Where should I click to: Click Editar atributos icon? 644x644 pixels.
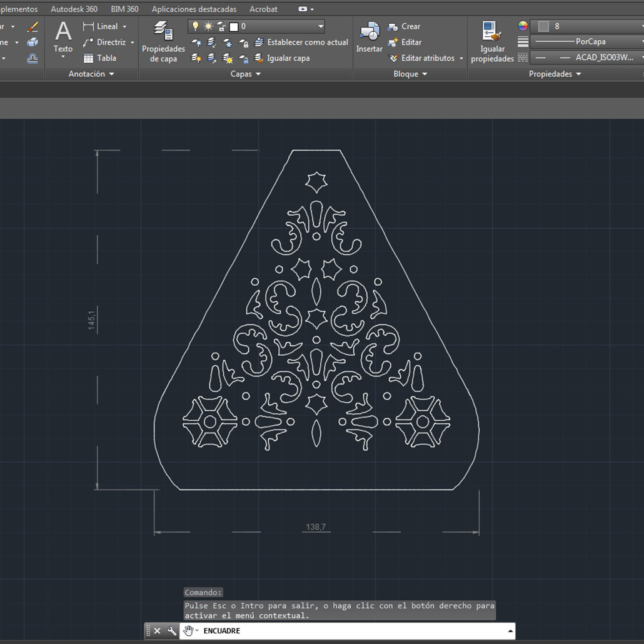point(393,58)
